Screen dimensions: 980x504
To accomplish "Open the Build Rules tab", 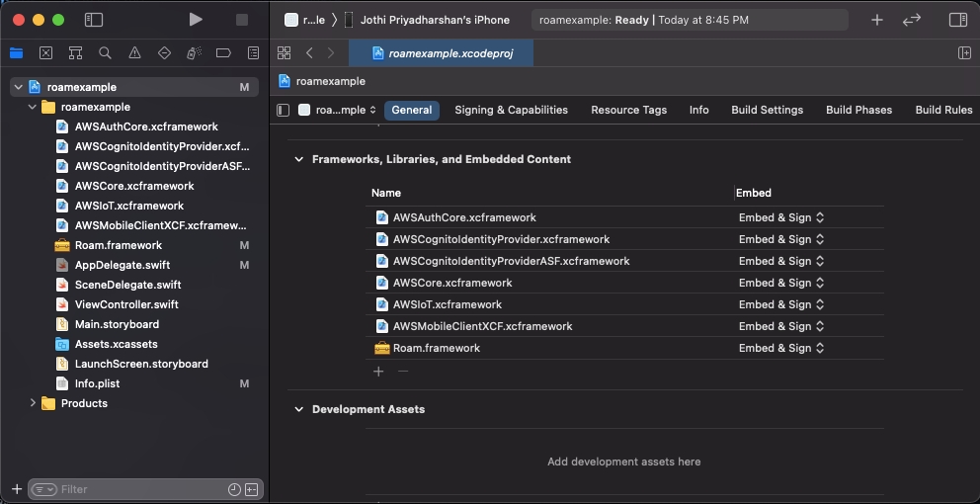I will (x=943, y=110).
